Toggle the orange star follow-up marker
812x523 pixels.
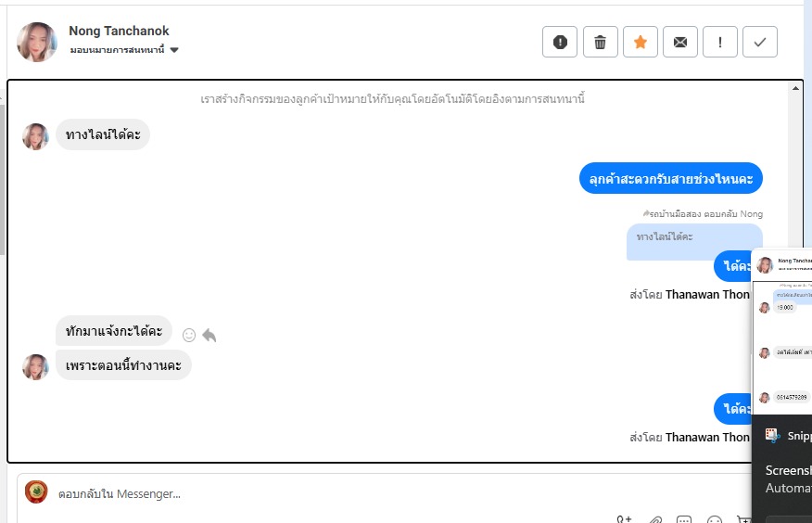point(641,42)
